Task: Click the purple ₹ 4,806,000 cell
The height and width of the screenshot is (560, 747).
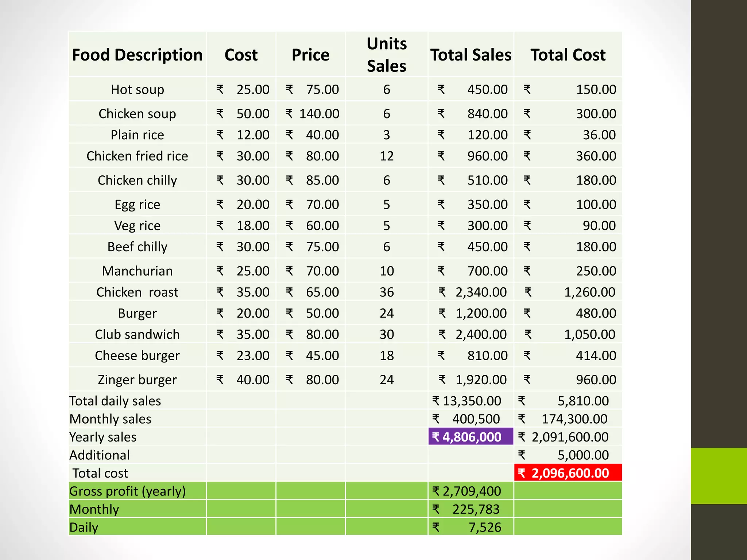Action: pyautogui.click(x=471, y=436)
